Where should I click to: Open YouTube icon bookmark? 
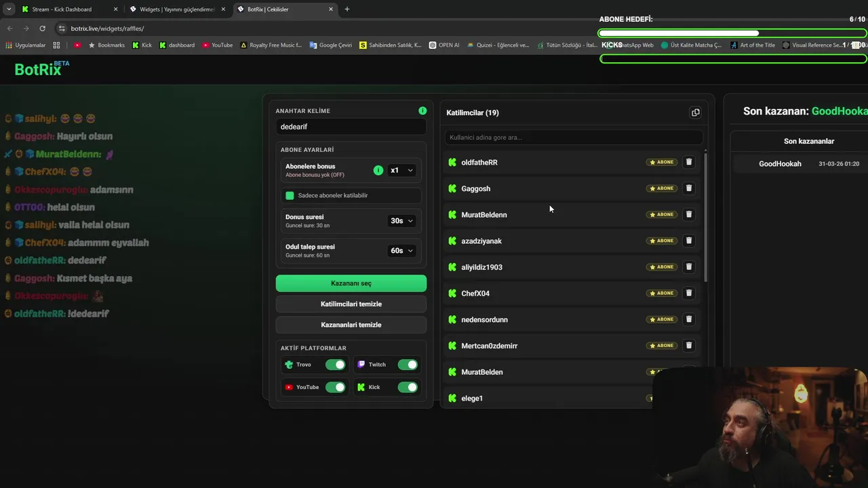point(77,45)
